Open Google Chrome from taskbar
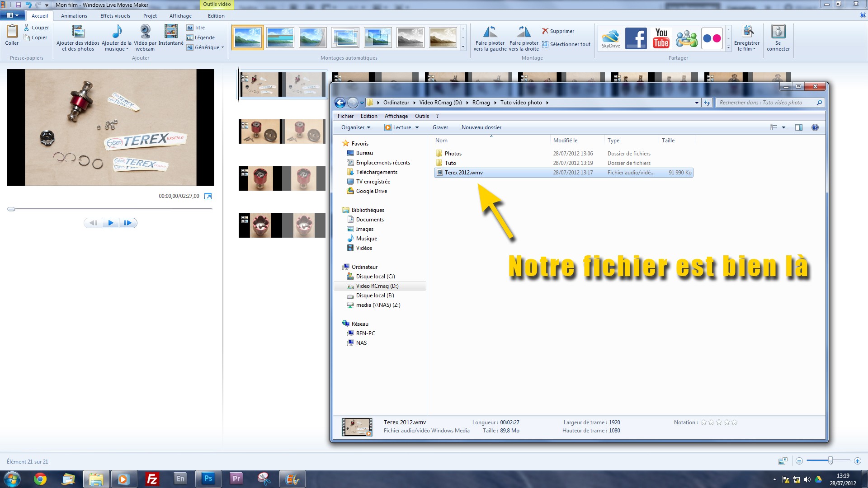The width and height of the screenshot is (868, 488). pos(40,479)
